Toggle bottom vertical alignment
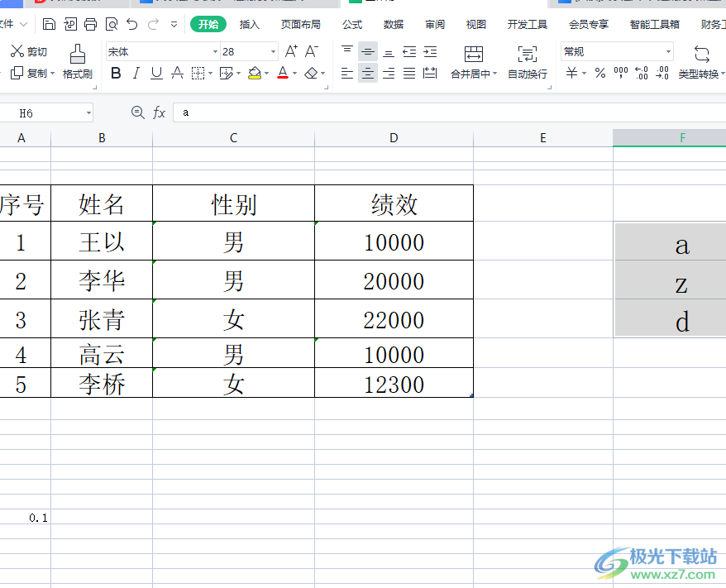 coord(389,51)
